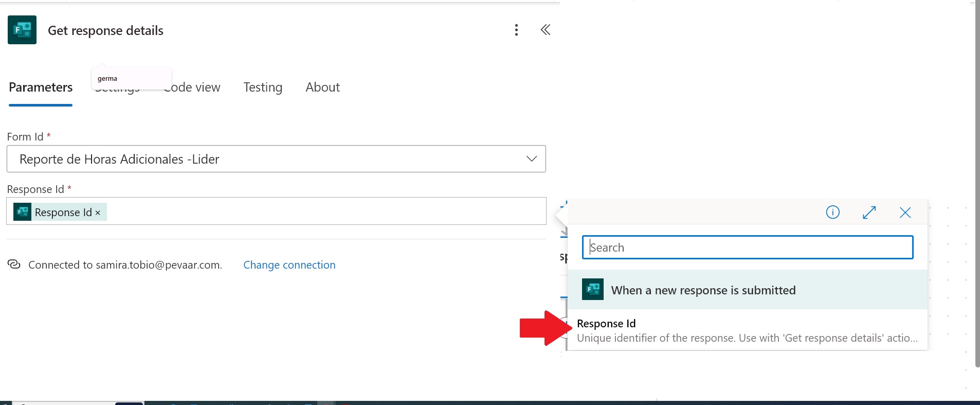Click the info icon in dynamic content popup
The height and width of the screenshot is (405, 980).
click(x=832, y=212)
